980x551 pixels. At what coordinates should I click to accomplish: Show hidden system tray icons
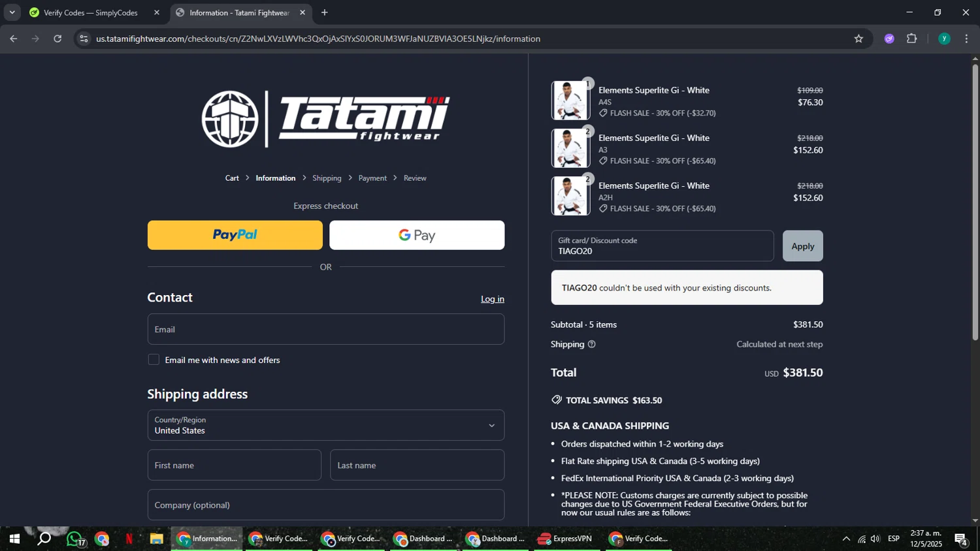pos(846,539)
